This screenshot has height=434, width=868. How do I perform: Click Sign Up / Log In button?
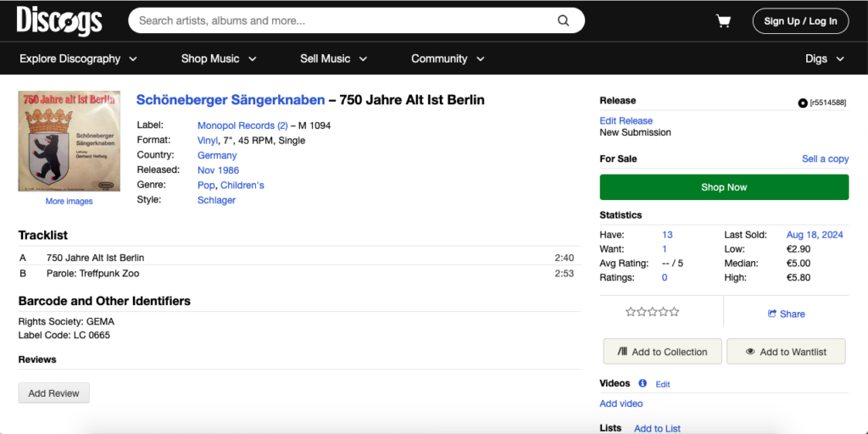[x=800, y=21]
